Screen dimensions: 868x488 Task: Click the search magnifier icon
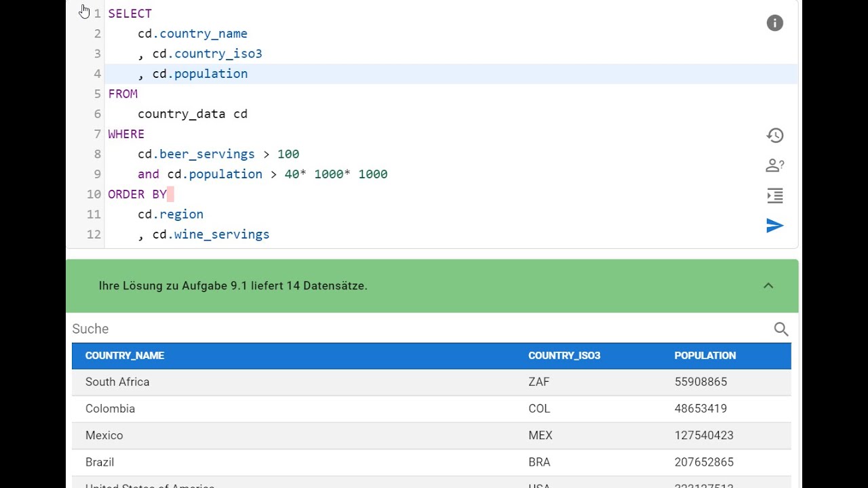781,329
